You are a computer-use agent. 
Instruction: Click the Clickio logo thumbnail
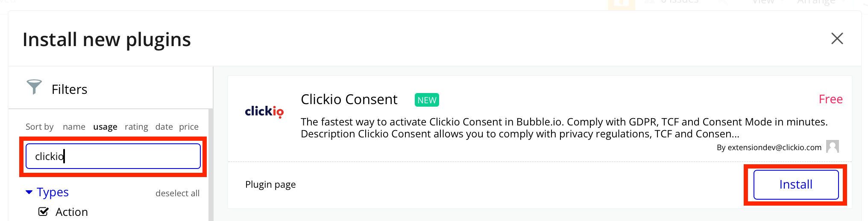tap(264, 112)
